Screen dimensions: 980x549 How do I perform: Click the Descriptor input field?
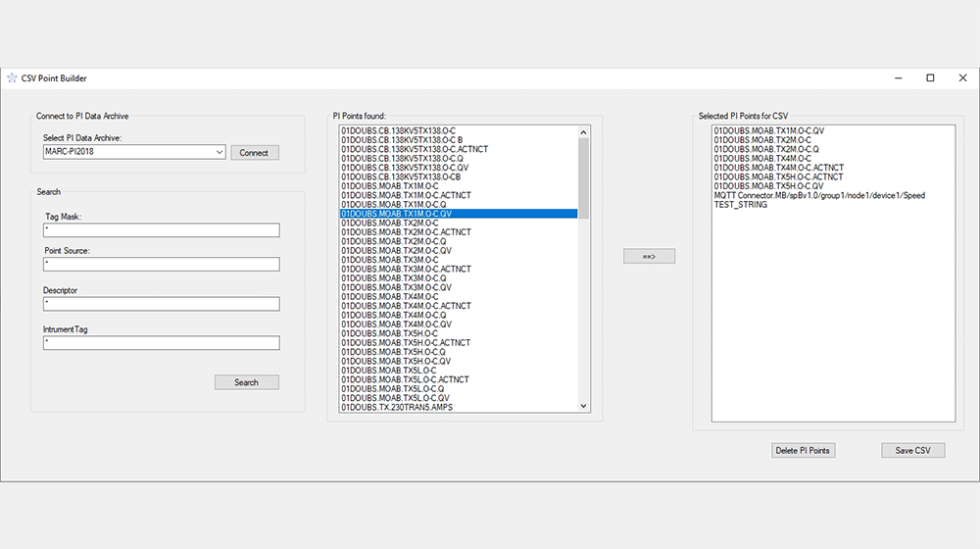pyautogui.click(x=162, y=304)
